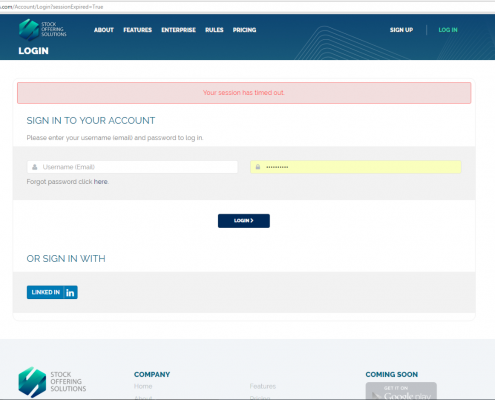
Task: Click the Google Play badge
Action: [401, 391]
